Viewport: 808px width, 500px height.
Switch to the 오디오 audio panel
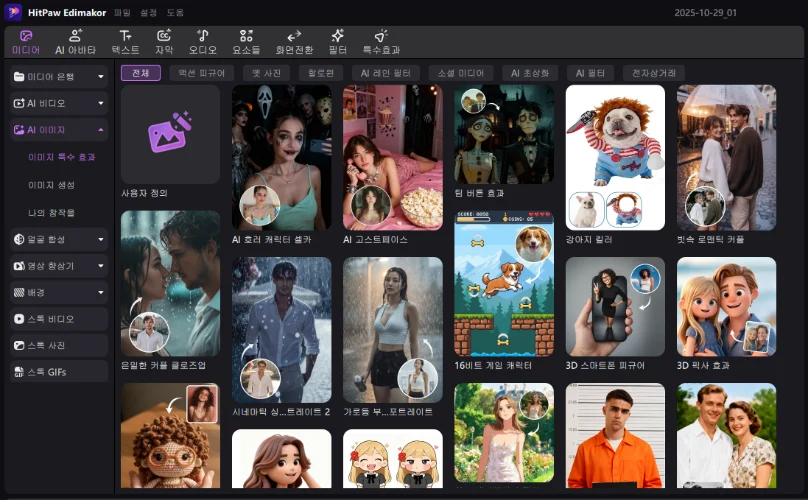click(203, 41)
